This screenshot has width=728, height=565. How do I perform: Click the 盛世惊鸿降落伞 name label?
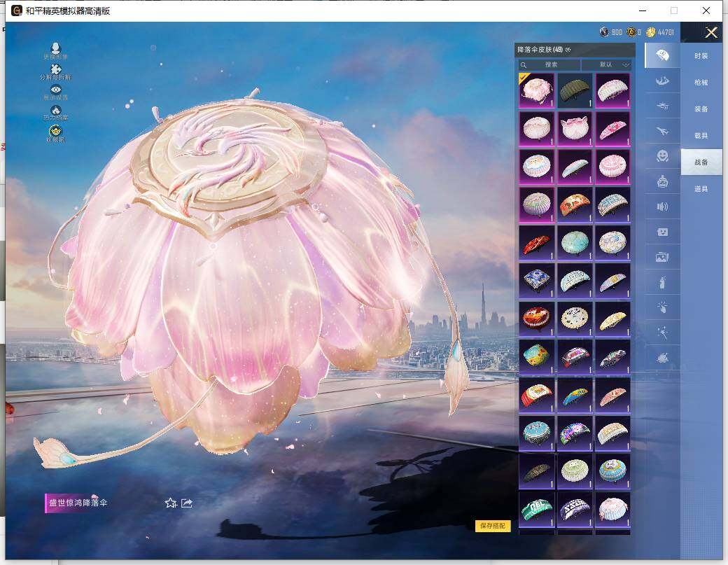point(78,503)
